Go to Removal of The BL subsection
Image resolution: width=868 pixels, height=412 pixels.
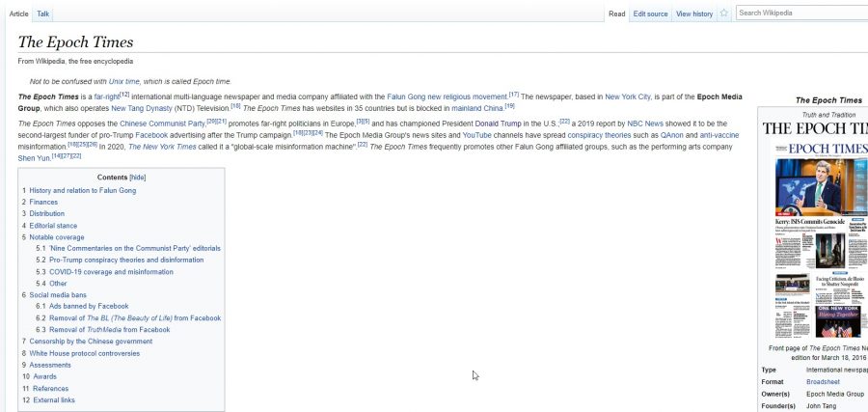tap(135, 318)
